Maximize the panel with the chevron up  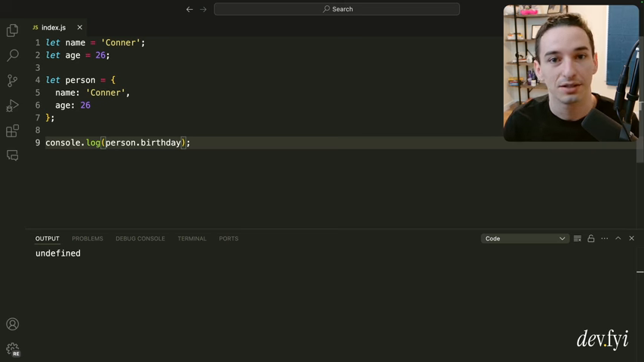618,238
